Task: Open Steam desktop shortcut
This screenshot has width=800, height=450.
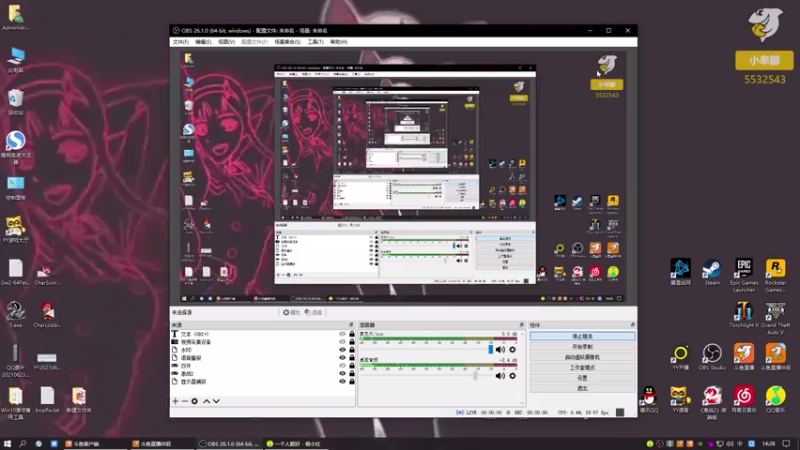Action: (x=712, y=272)
